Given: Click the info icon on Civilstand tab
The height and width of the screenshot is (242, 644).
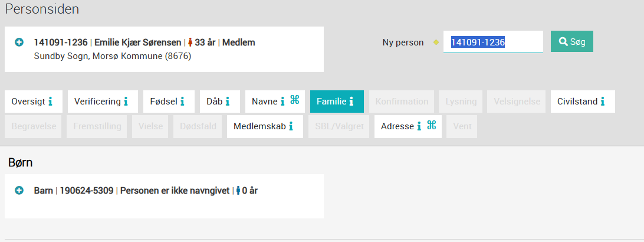Looking at the screenshot, I should pyautogui.click(x=603, y=102).
